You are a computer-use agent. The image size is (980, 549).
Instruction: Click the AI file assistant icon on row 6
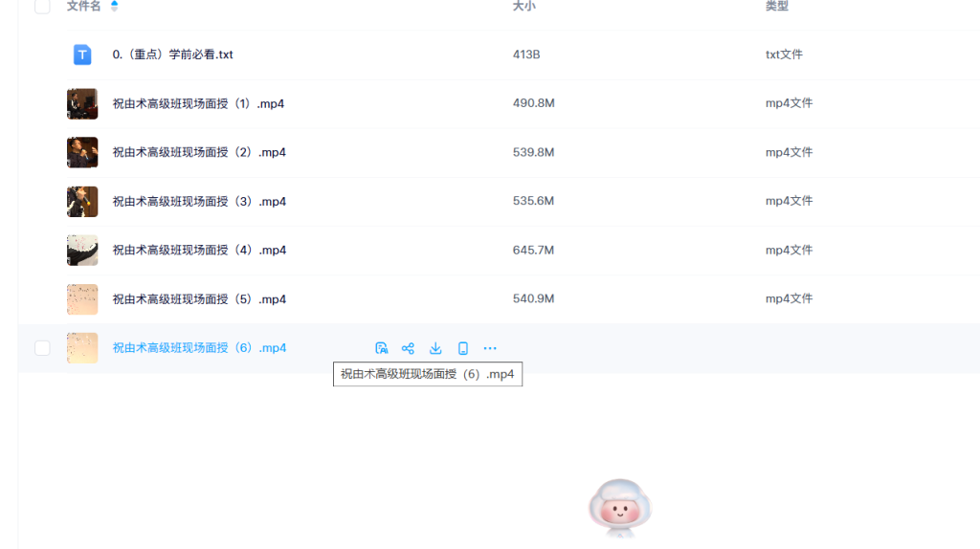pyautogui.click(x=381, y=348)
